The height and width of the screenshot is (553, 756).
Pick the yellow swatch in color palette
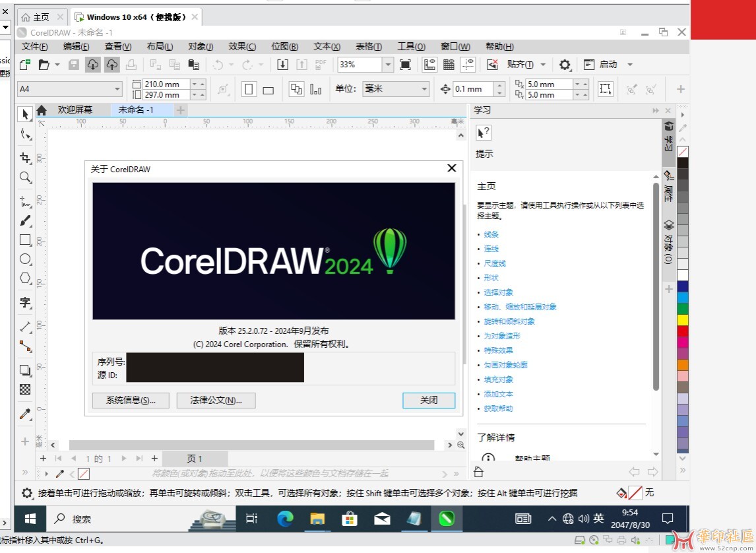tap(683, 319)
